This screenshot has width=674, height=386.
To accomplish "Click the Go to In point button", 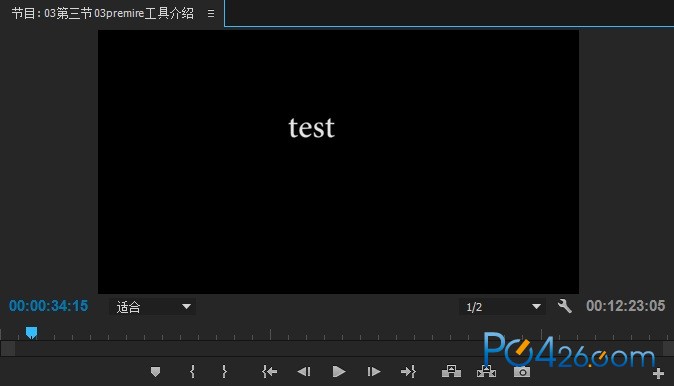I will click(x=270, y=371).
